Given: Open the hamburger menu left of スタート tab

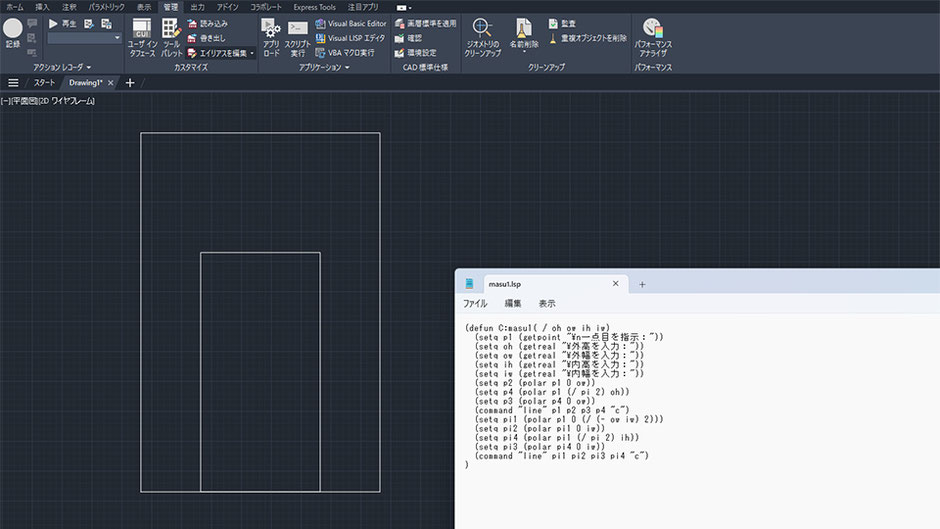Looking at the screenshot, I should 13,83.
